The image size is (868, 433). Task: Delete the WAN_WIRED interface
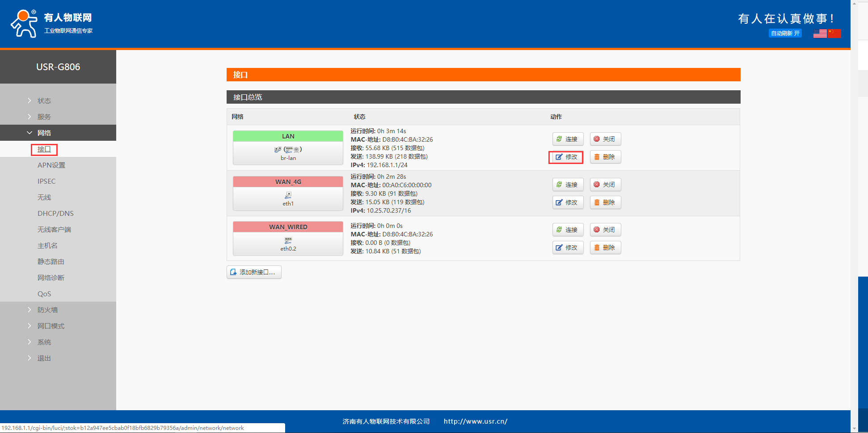tap(605, 248)
